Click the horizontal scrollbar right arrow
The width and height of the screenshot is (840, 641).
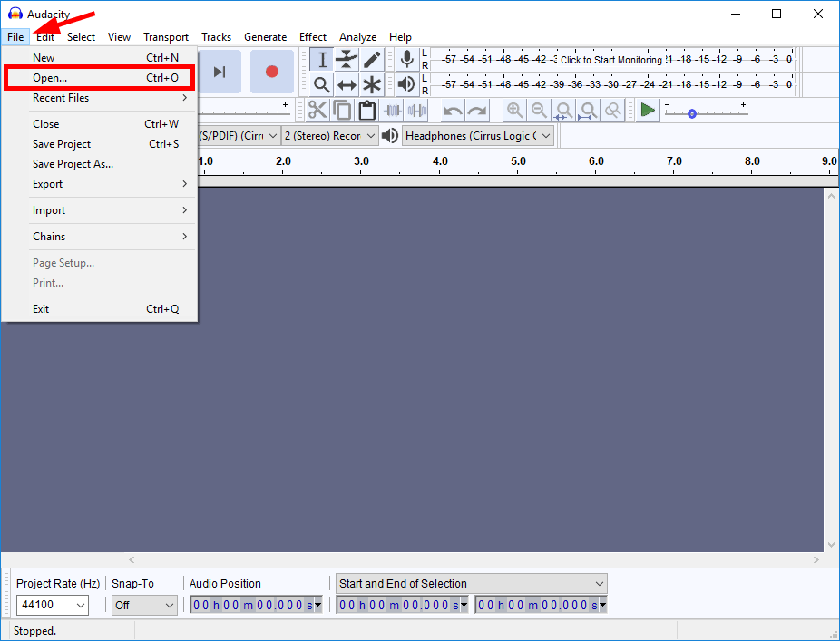[816, 559]
